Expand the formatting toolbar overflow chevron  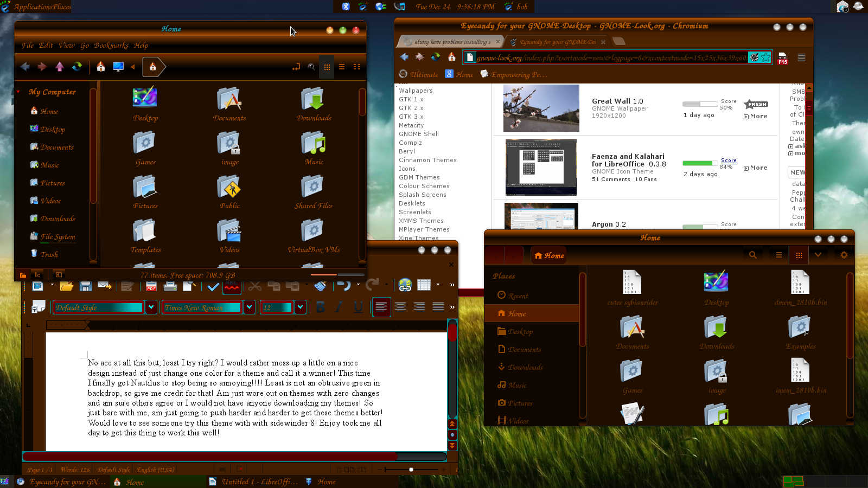point(452,307)
